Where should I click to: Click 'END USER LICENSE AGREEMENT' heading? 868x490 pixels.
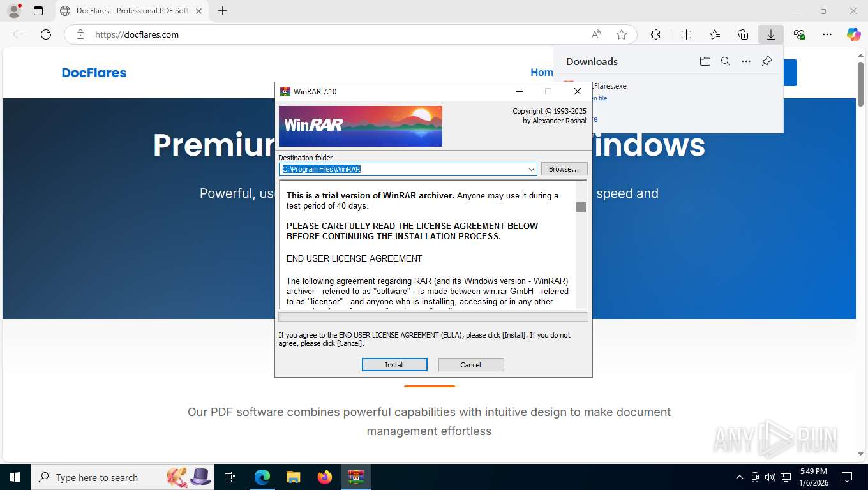point(354,258)
